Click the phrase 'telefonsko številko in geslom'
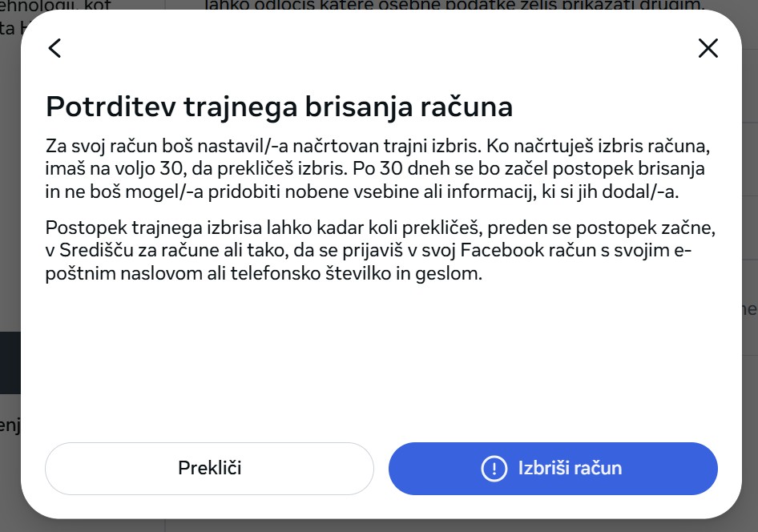This screenshot has width=758, height=532. tap(357, 273)
